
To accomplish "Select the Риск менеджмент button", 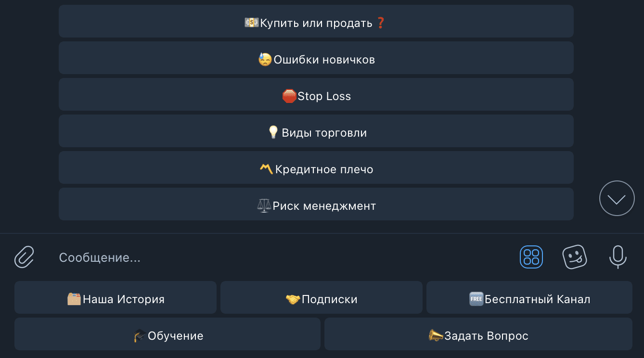I will [x=316, y=206].
